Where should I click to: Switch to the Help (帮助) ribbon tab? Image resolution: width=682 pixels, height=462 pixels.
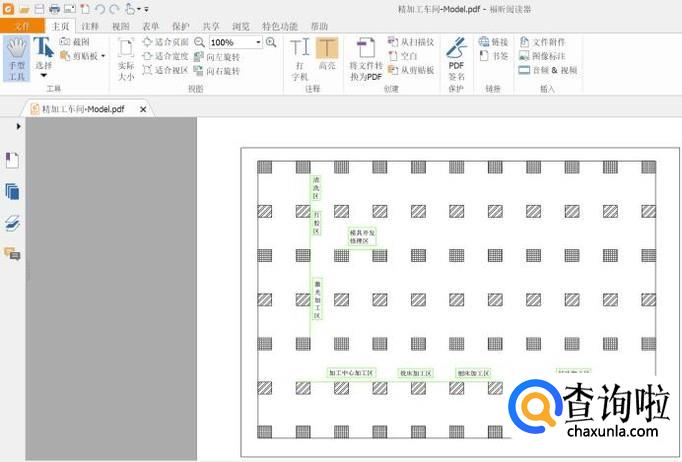319,26
